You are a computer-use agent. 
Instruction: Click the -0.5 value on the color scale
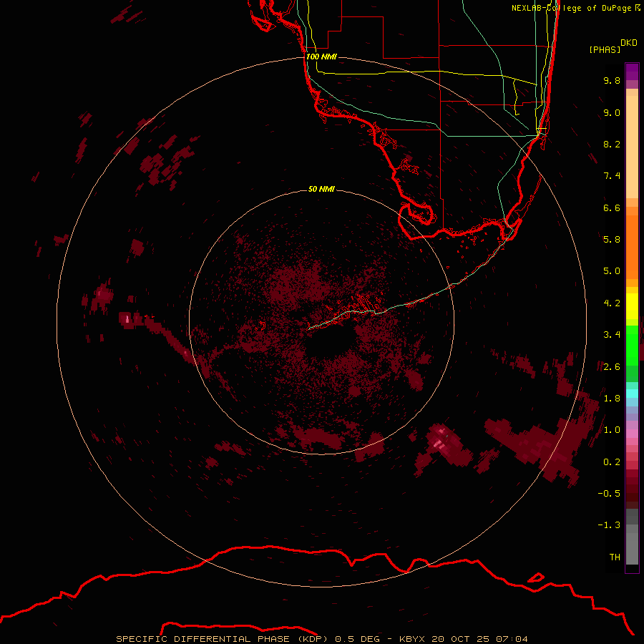coord(609,494)
